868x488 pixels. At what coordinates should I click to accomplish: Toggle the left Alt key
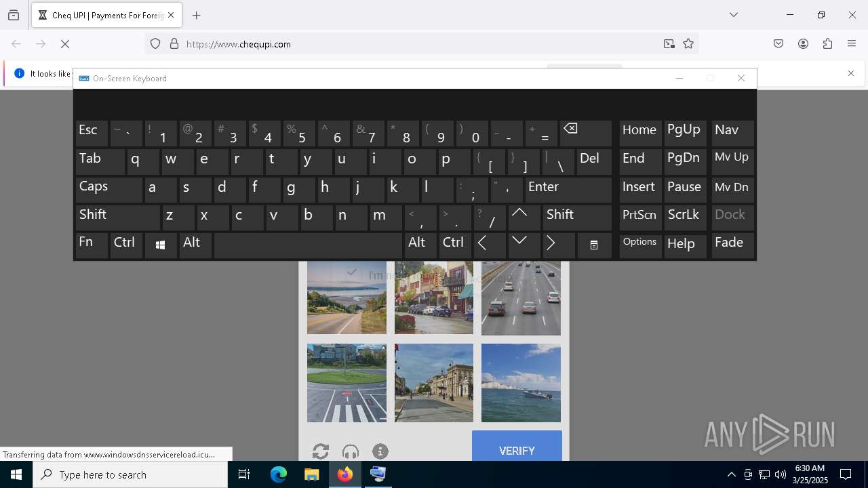pos(195,245)
